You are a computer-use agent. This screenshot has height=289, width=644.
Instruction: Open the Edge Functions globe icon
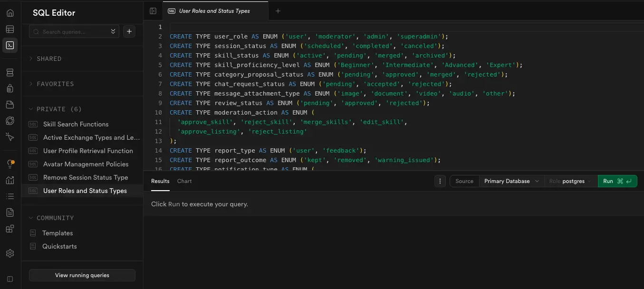[x=10, y=121]
